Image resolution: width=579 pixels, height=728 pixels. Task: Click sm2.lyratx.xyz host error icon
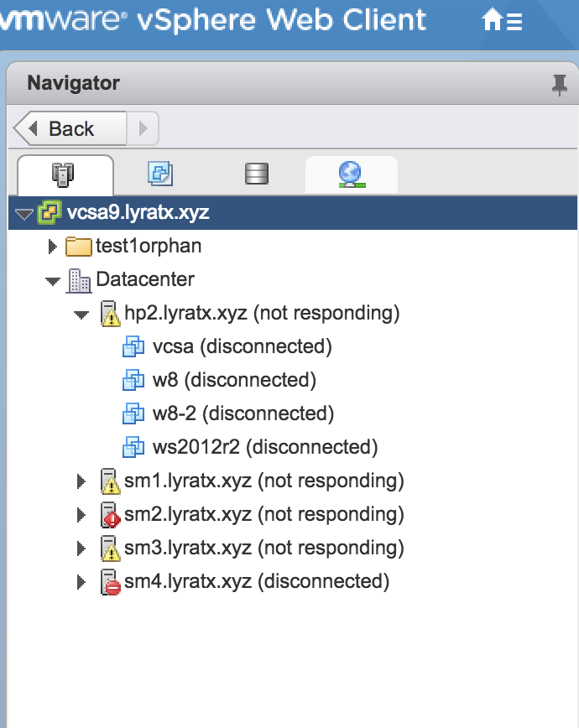tap(110, 515)
